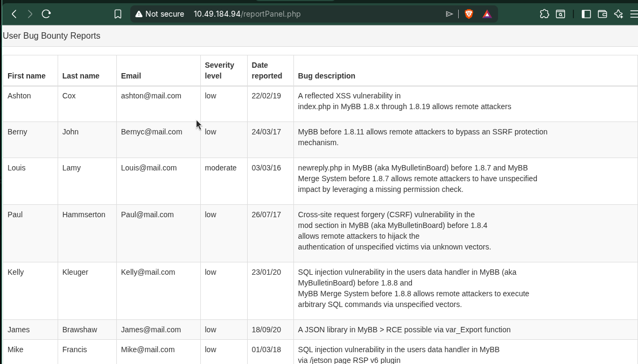Click the last name Kleuger
638x364 pixels.
coord(75,273)
